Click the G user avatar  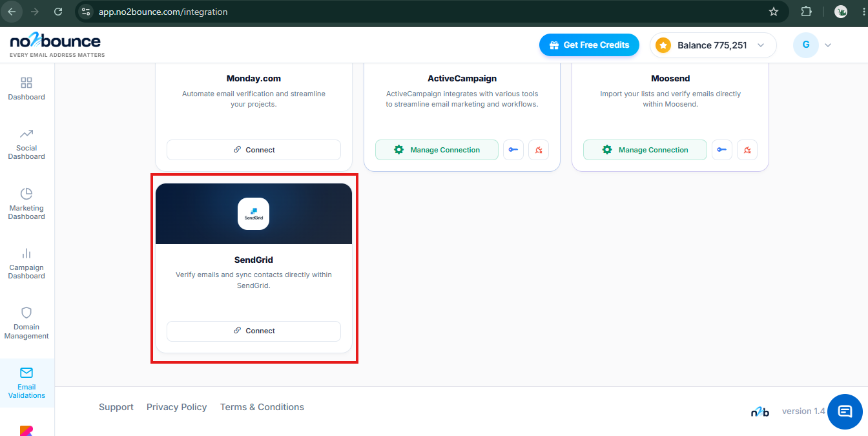[x=806, y=45]
